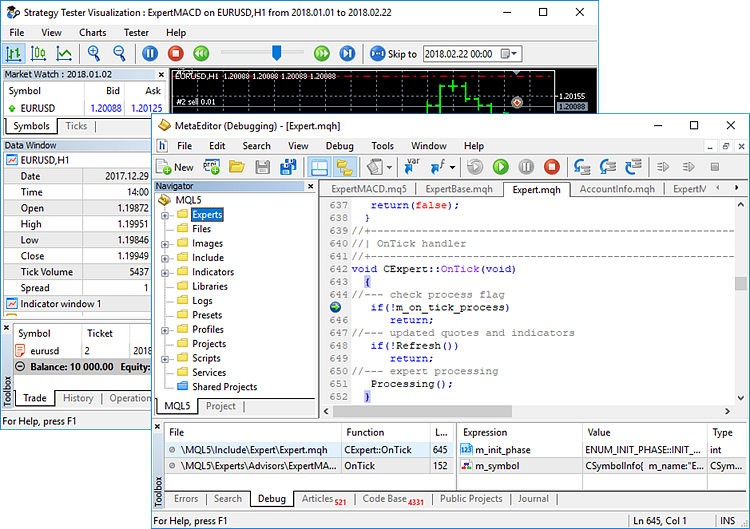750x529 pixels.
Task: Switch to the Ticks tab in Market Watch
Action: [x=77, y=126]
